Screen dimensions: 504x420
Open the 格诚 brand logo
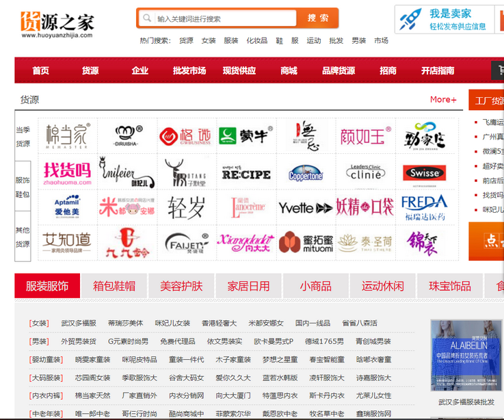(x=187, y=136)
